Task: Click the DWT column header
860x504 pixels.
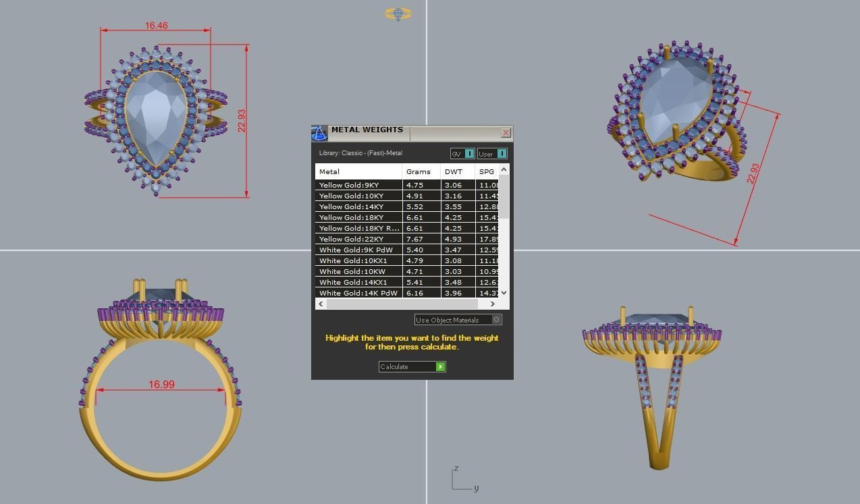Action: click(458, 171)
